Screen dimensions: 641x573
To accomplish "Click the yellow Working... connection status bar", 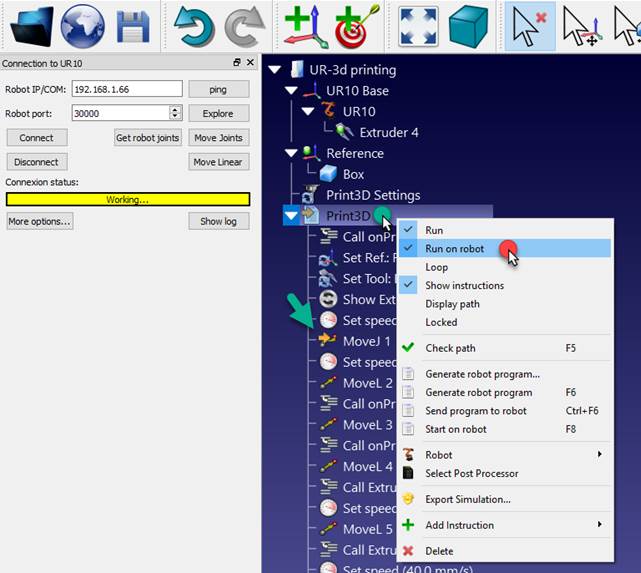I will (127, 200).
